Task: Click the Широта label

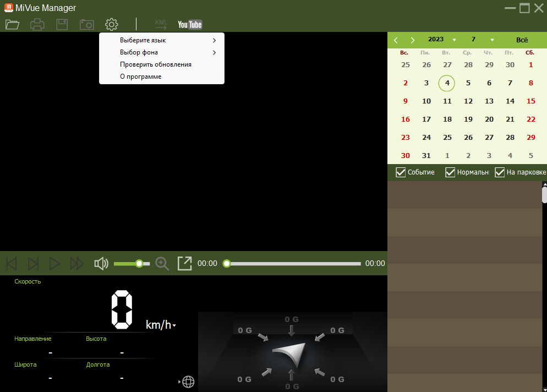Action: pyautogui.click(x=25, y=364)
